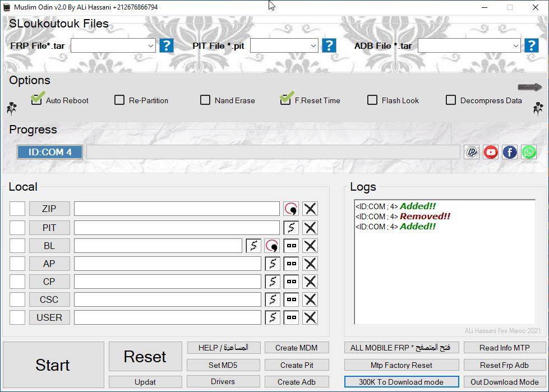The height and width of the screenshot is (392, 549).
Task: Tick the checkbox beside BL
Action: pyautogui.click(x=17, y=246)
